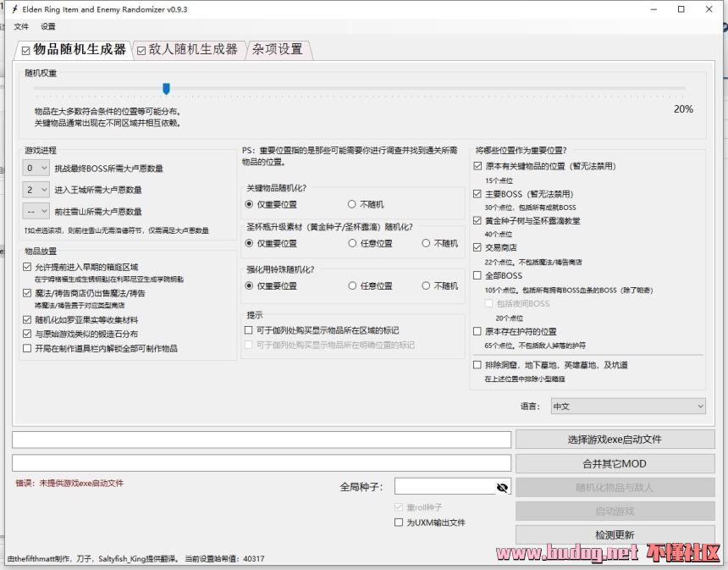Image resolution: width=728 pixels, height=570 pixels.
Task: Enable 开局在制作道具栏内解锁全部可制作物品
Action: (x=27, y=348)
